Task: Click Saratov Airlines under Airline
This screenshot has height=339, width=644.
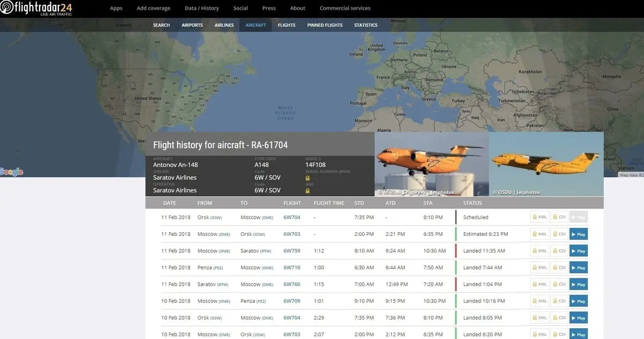Action: point(175,177)
